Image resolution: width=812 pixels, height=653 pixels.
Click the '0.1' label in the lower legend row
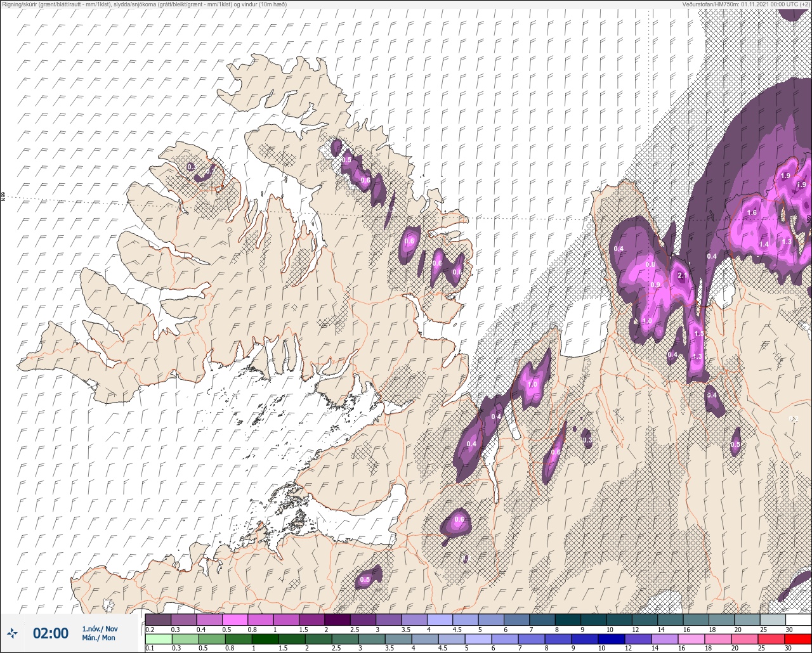pos(150,649)
